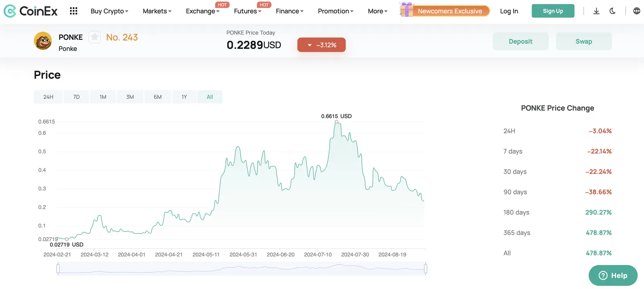644x289 pixels.
Task: Click the 24H -3.04% change value
Action: [x=600, y=131]
